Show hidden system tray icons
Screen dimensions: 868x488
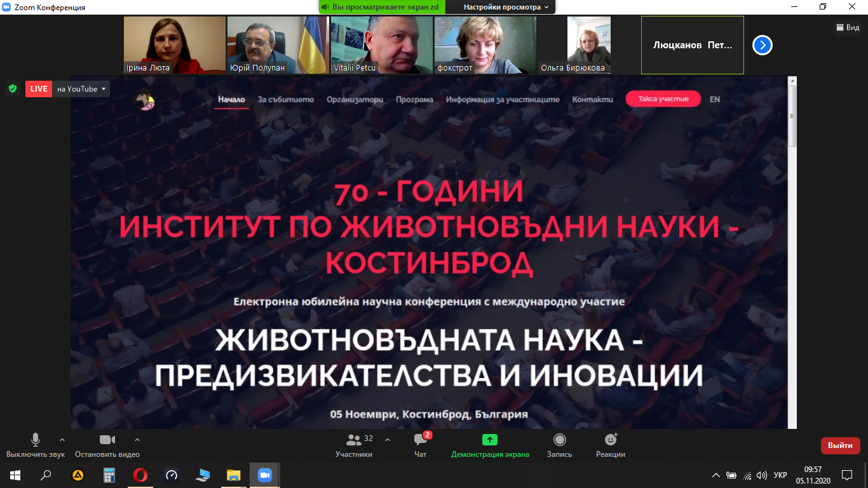tap(716, 475)
